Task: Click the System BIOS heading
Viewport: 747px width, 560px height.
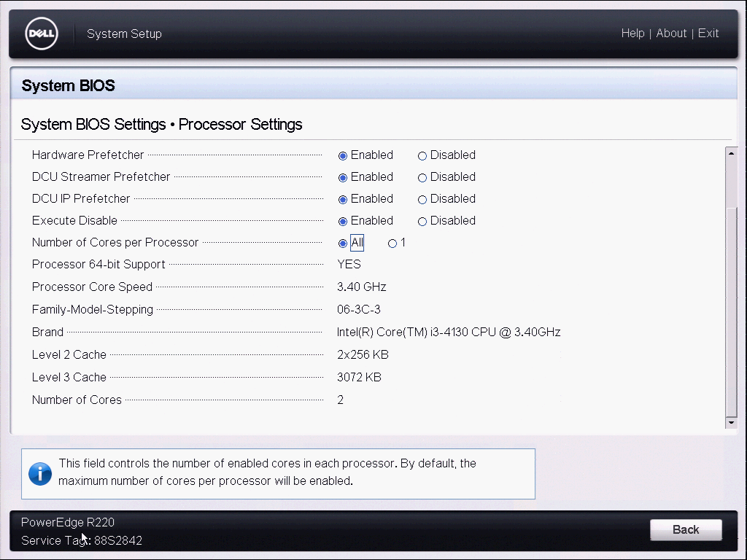Action: (x=68, y=86)
